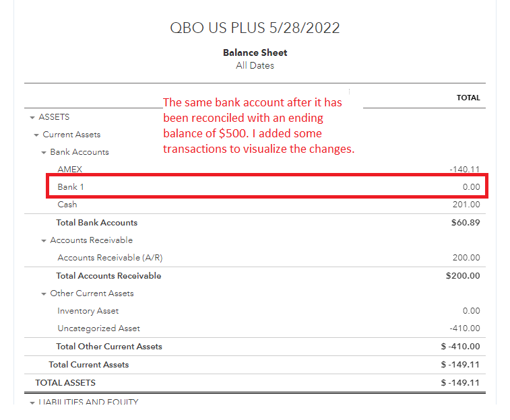Click the Cash balance 201.00
The height and width of the screenshot is (420, 510).
(x=466, y=205)
